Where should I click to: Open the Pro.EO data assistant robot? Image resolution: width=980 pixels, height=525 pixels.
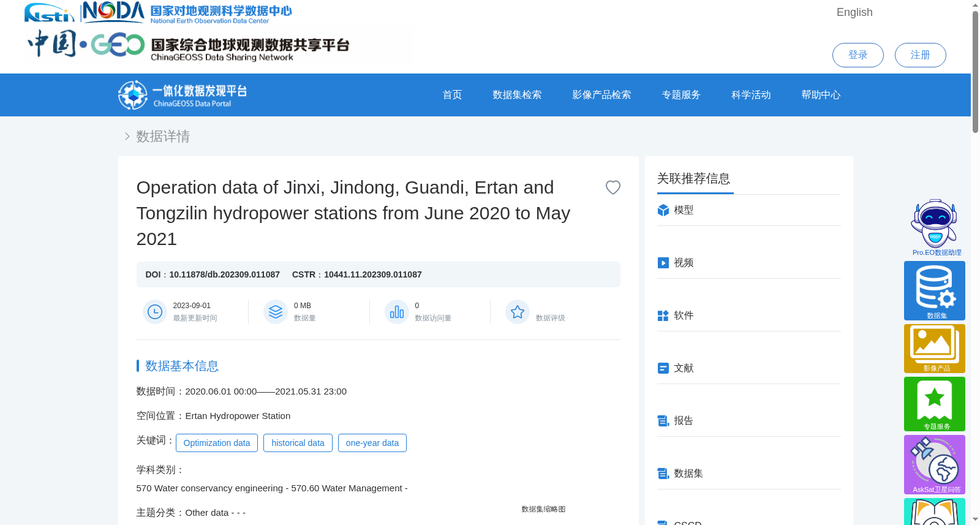(x=935, y=227)
